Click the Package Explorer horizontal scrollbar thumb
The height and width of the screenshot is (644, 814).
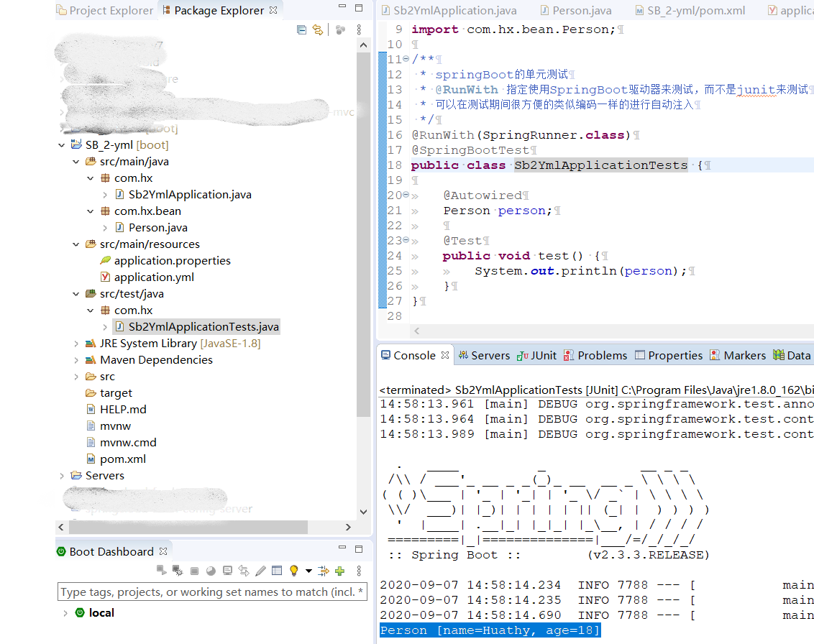pyautogui.click(x=188, y=528)
